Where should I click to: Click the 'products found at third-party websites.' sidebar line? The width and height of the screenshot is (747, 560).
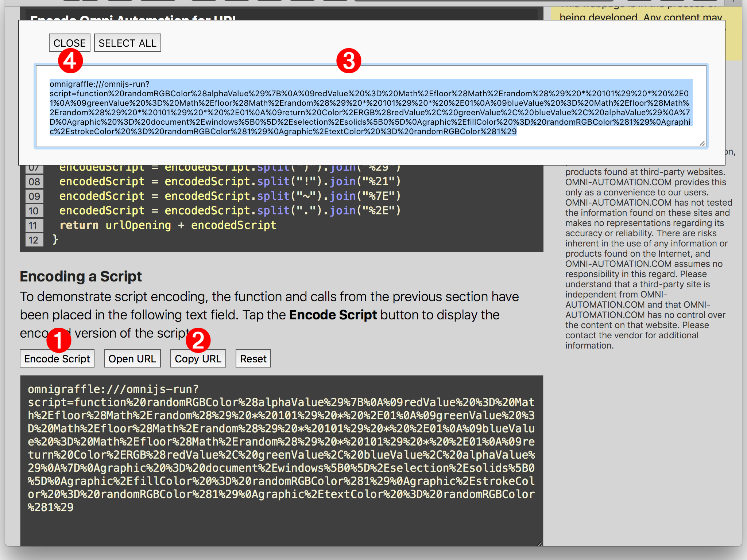645,172
